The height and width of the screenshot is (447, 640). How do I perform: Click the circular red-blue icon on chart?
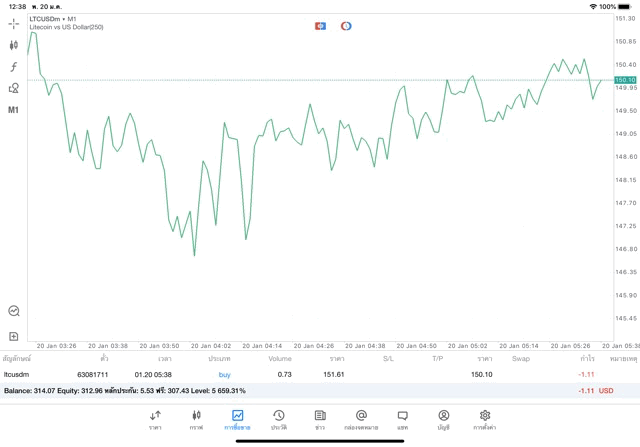point(346,25)
